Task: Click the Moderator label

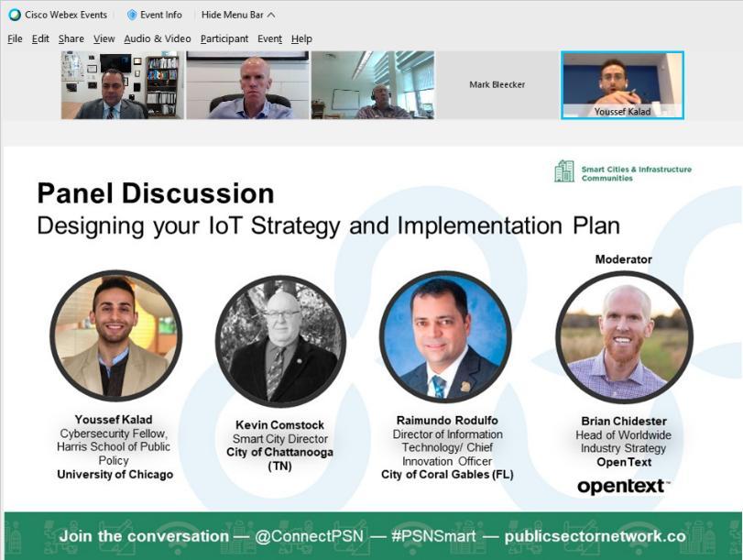Action: pos(624,259)
